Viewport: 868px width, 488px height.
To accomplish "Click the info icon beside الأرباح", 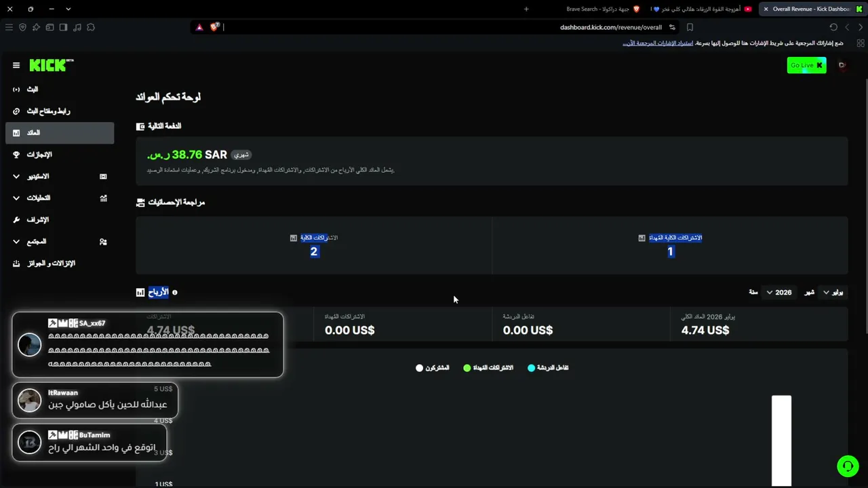I will [175, 293].
